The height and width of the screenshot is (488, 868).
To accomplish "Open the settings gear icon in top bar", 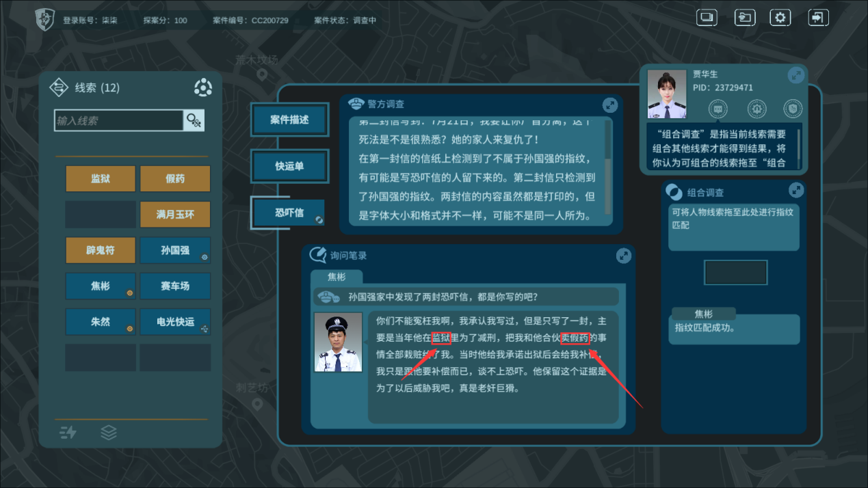I will 780,18.
